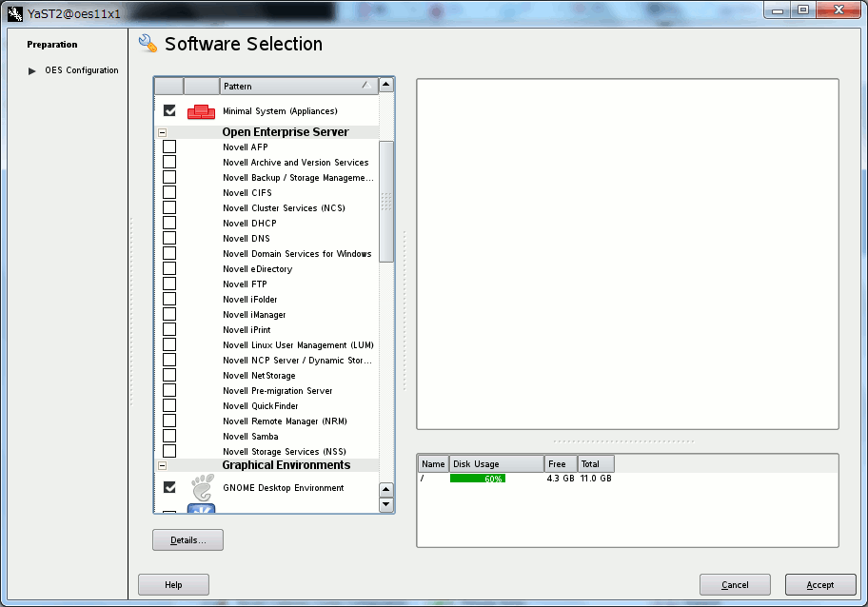Open the Details dialog
The width and height of the screenshot is (868, 607).
(188, 540)
